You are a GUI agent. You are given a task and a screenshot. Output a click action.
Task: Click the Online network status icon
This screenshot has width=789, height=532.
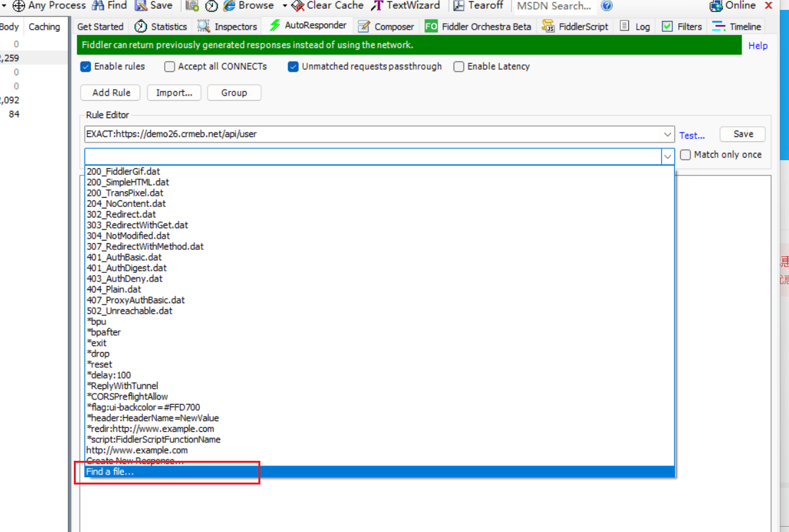[x=716, y=5]
